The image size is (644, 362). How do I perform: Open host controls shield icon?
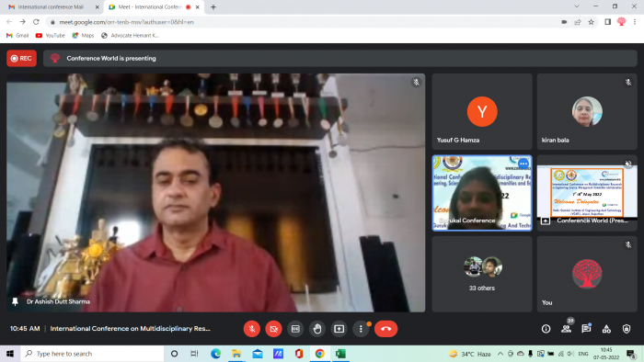pyautogui.click(x=627, y=329)
